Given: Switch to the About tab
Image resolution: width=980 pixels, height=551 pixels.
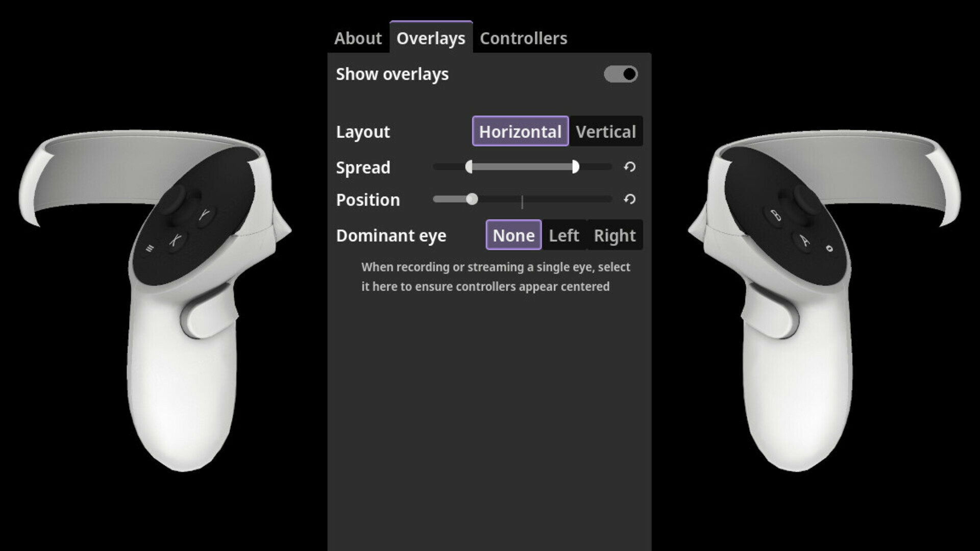Looking at the screenshot, I should [x=358, y=38].
